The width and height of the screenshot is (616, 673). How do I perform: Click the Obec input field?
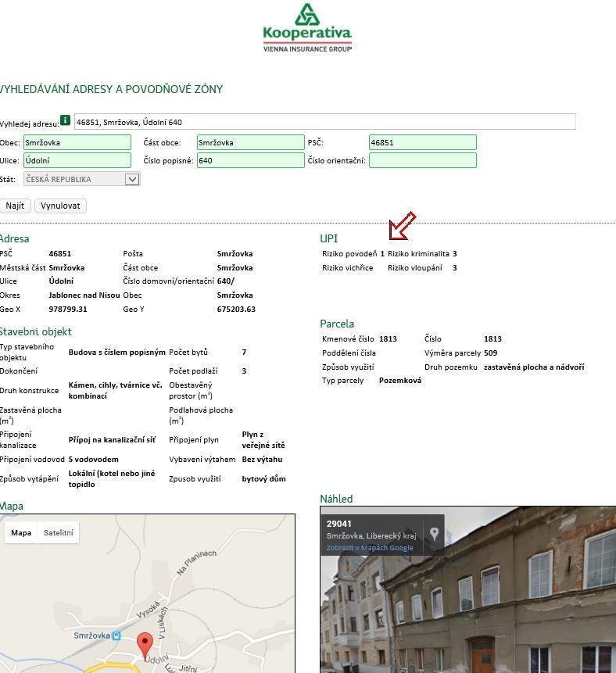77,142
